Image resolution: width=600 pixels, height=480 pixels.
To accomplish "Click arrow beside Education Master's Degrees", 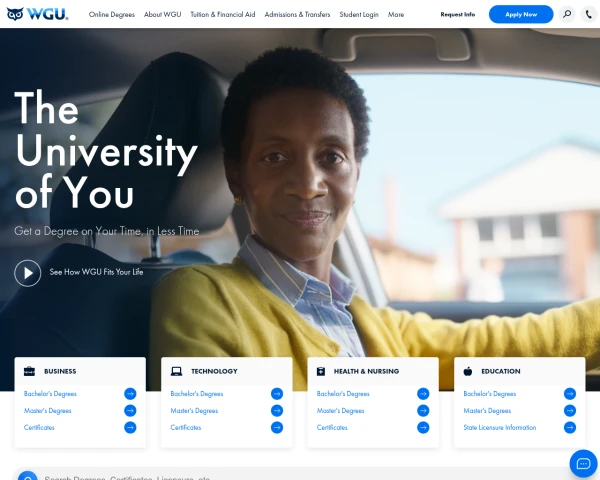I will tap(570, 410).
